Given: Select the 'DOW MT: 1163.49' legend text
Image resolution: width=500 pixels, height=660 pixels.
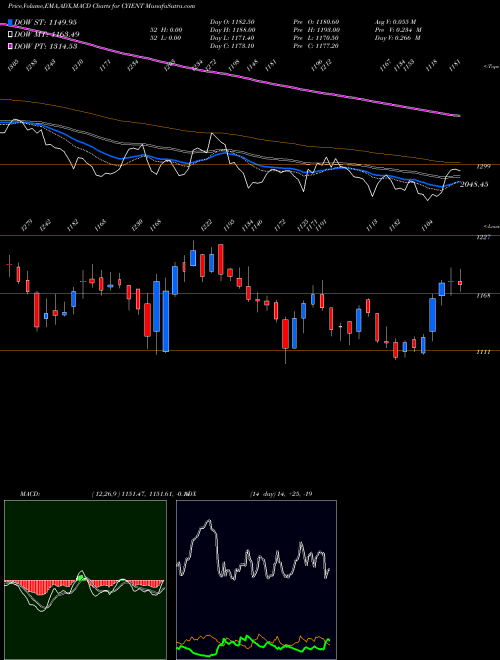Looking at the screenshot, I should 47,35.
